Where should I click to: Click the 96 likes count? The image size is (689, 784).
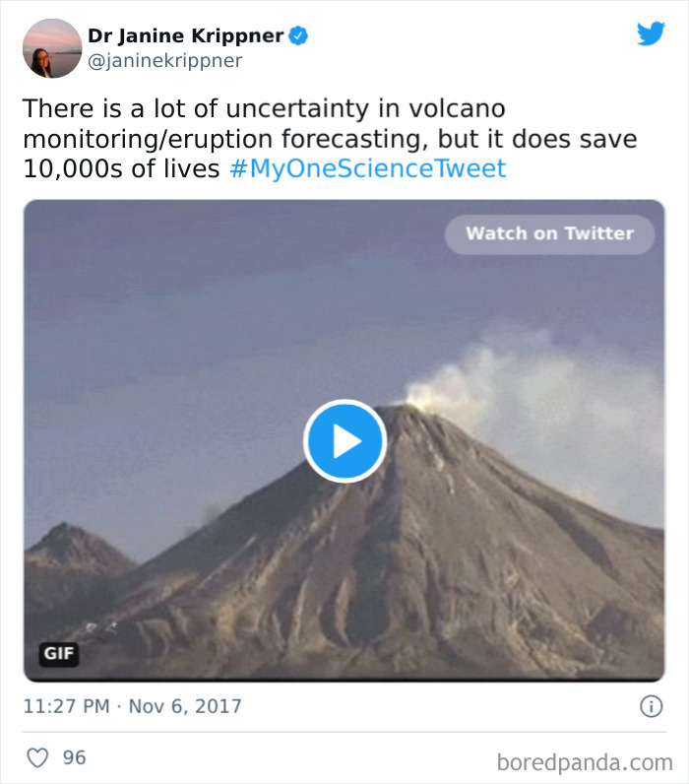[x=74, y=757]
